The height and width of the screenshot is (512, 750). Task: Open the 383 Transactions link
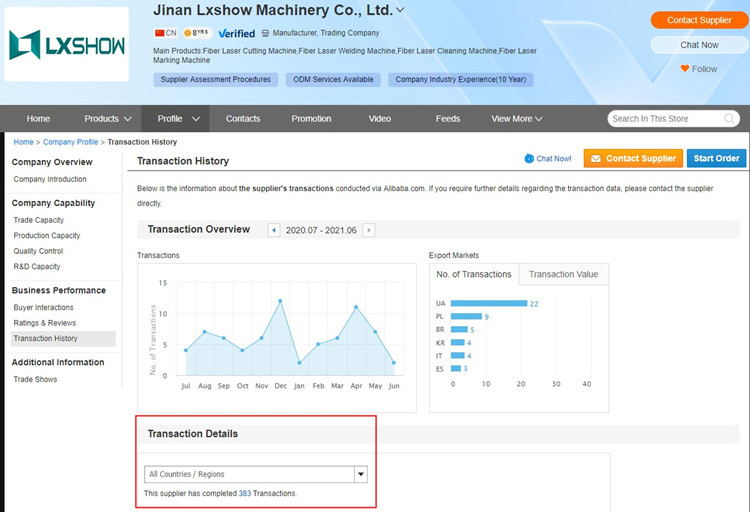(245, 493)
